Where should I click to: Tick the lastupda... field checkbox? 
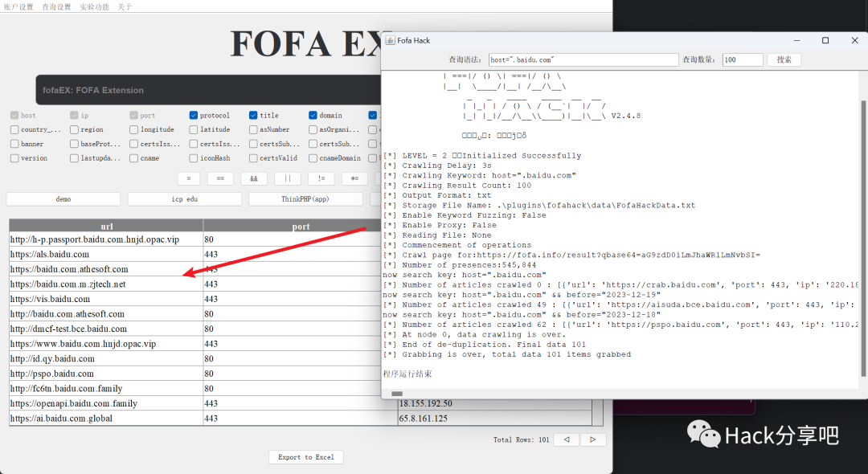click(x=74, y=158)
